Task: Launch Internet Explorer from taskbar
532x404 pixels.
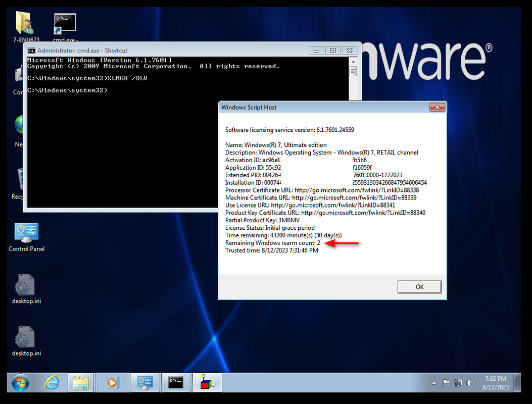Action: click(x=52, y=383)
